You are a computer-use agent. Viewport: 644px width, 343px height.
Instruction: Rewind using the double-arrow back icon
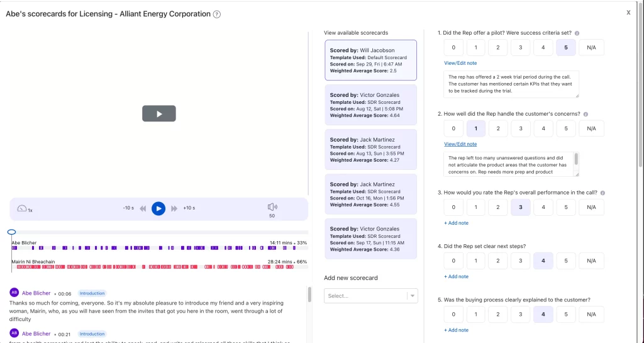[143, 209]
